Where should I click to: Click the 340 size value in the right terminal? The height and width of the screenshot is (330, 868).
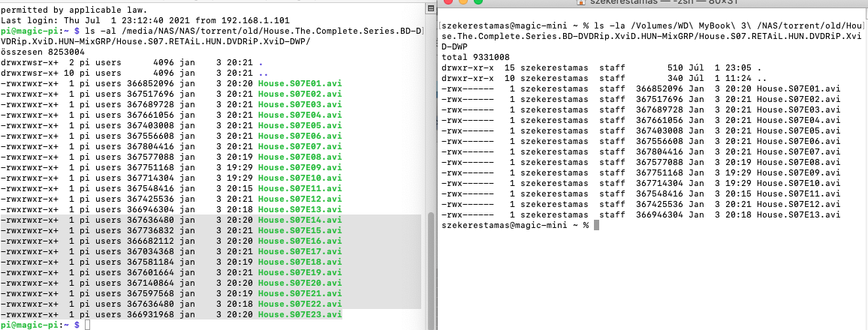click(675, 77)
